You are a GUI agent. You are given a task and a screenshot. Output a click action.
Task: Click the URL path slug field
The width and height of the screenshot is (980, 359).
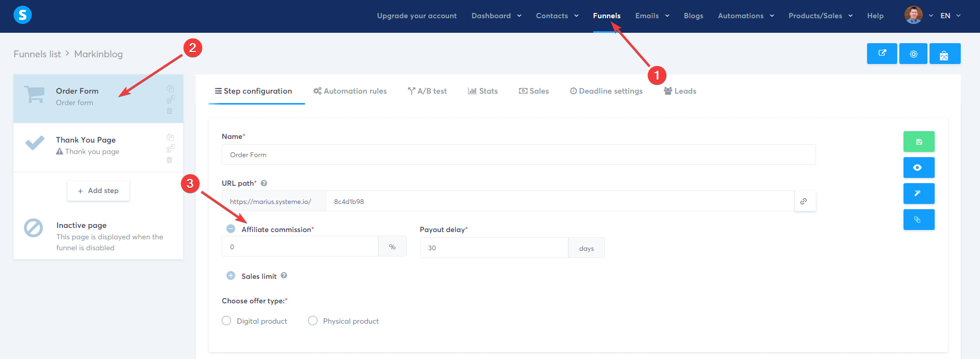pyautogui.click(x=560, y=201)
